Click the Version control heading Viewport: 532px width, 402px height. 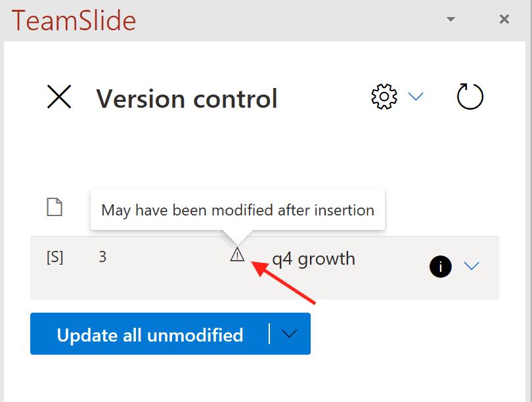187,99
